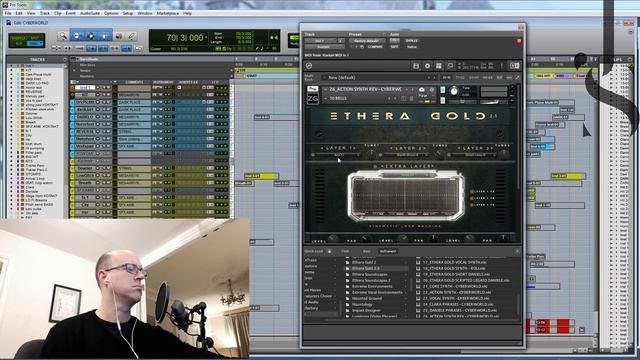Click Kontakt's workspace grid layout icon
Image resolution: width=640 pixels, height=360 pixels.
pyautogui.click(x=439, y=66)
